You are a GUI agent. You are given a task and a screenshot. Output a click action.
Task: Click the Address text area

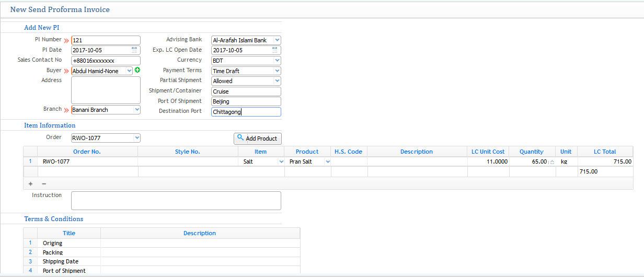click(106, 90)
